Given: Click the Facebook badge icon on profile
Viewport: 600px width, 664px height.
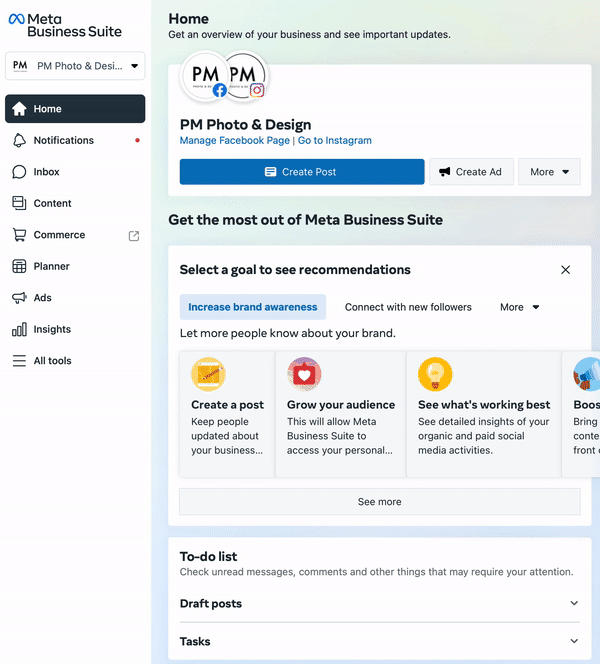Looking at the screenshot, I should (x=220, y=90).
